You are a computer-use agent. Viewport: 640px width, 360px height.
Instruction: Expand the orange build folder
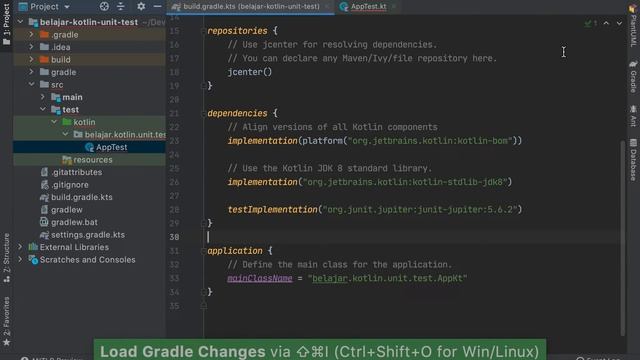[x=31, y=60]
